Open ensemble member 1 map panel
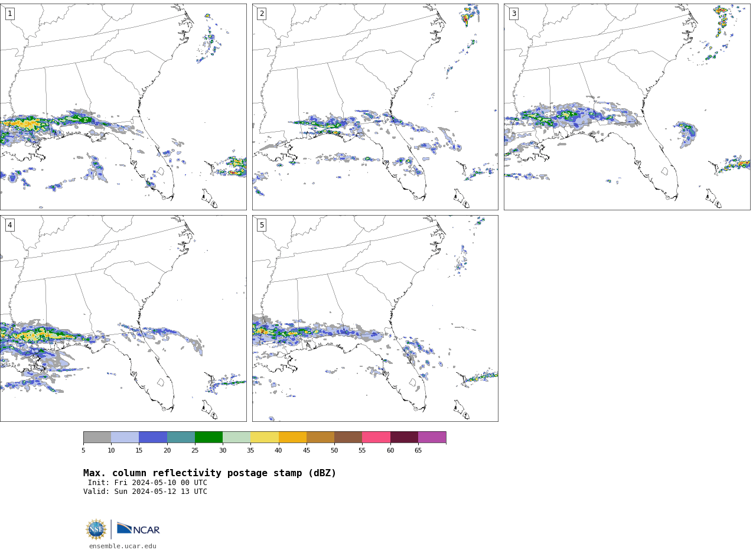This screenshot has height=553, width=756. coord(123,107)
